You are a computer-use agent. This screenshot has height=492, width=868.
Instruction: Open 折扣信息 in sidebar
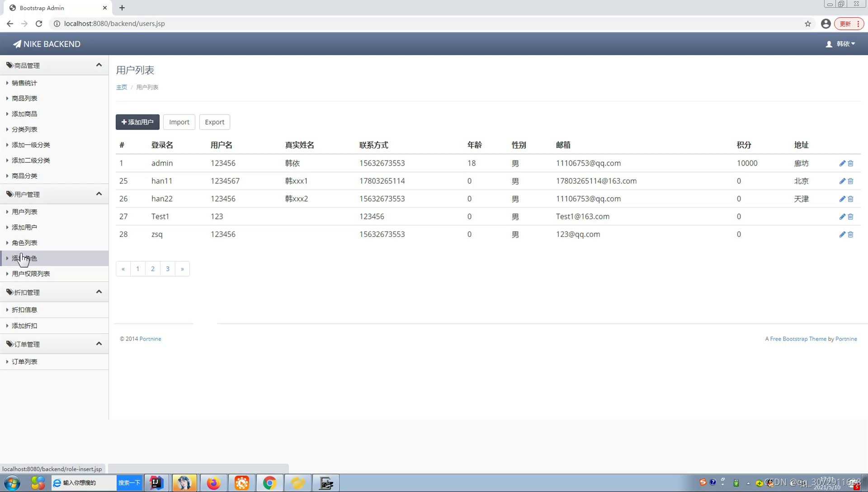[24, 310]
